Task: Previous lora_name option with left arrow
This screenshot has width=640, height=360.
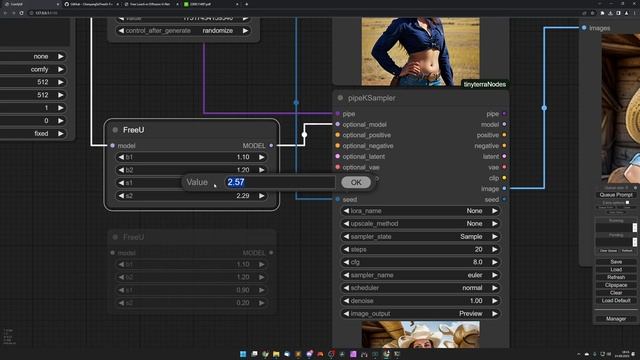Action: click(x=346, y=211)
